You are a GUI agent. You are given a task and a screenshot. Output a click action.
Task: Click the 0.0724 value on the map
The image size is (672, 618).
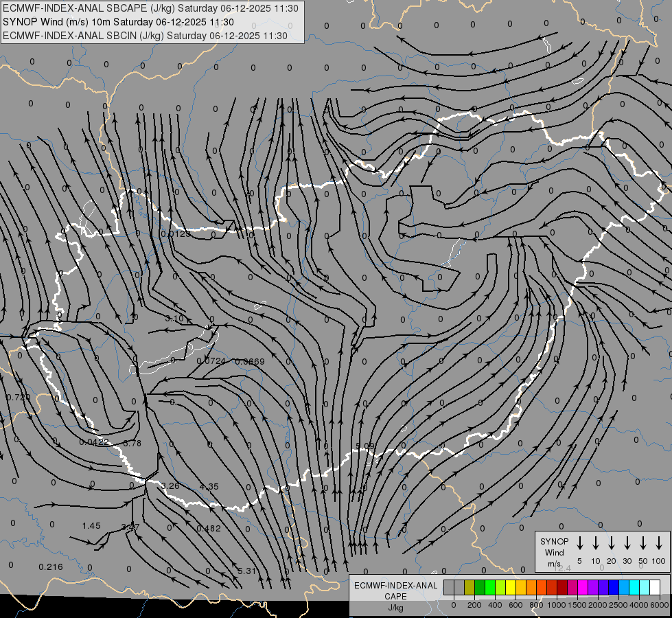click(211, 361)
